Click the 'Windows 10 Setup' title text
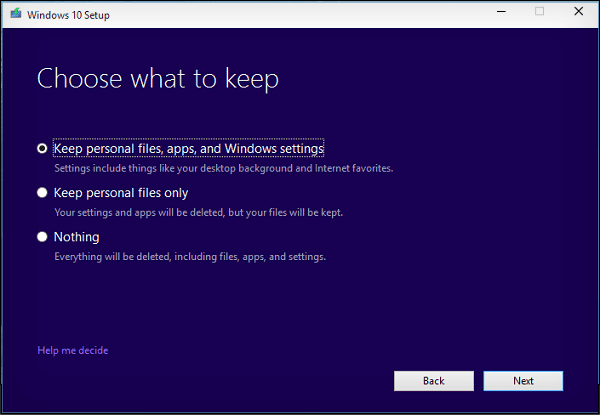Image resolution: width=600 pixels, height=415 pixels. tap(67, 12)
